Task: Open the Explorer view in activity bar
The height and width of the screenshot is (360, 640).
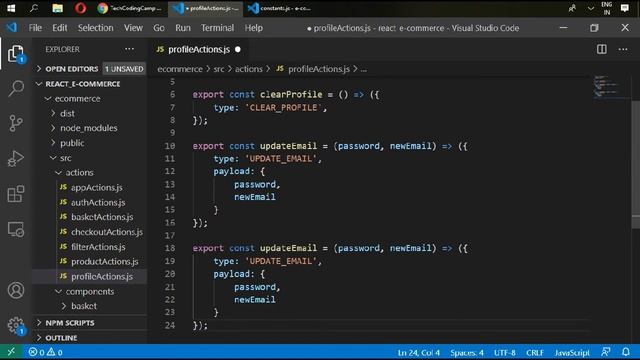Action: (16, 53)
